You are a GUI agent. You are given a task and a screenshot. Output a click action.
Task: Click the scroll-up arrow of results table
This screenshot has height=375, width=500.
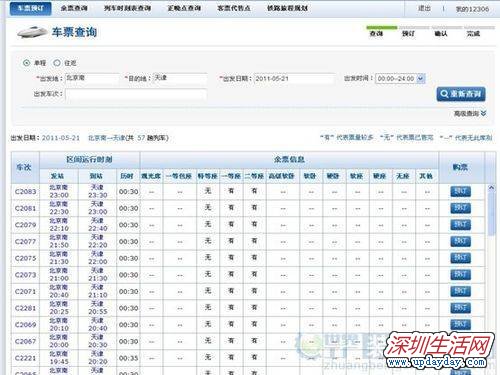pos(491,188)
